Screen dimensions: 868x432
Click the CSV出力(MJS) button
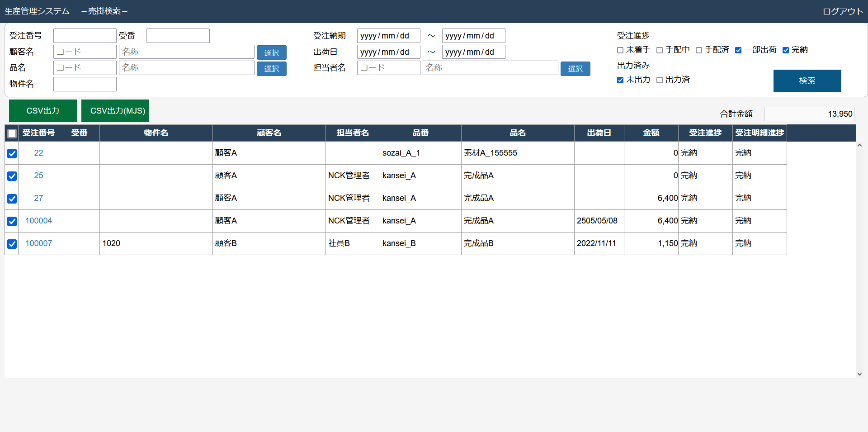115,111
